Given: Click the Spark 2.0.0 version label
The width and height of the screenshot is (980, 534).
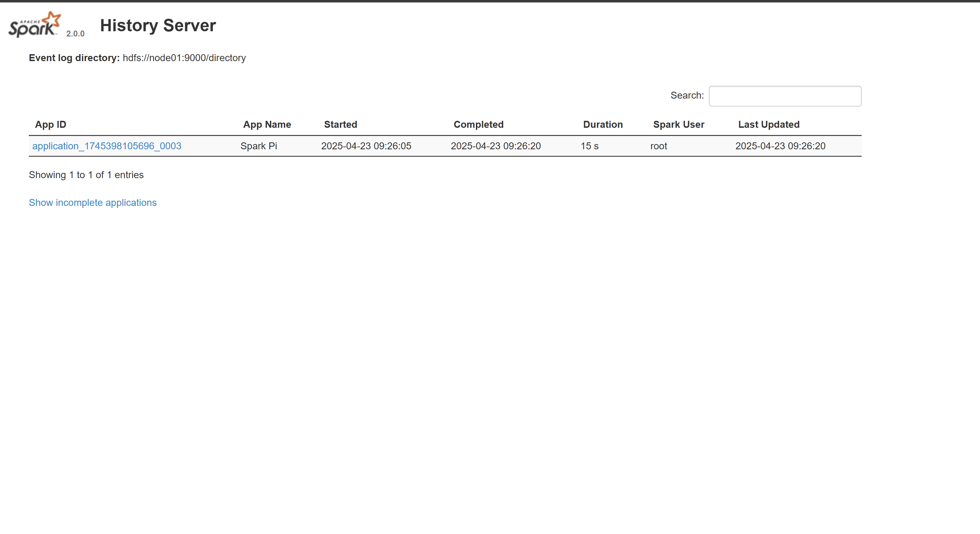Looking at the screenshot, I should tap(75, 33).
